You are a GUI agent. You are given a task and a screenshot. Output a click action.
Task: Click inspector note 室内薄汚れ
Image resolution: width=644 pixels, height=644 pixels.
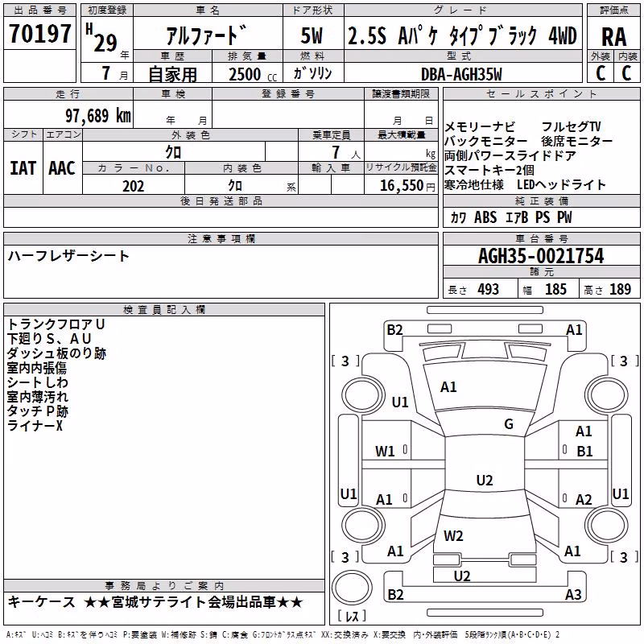37,397
